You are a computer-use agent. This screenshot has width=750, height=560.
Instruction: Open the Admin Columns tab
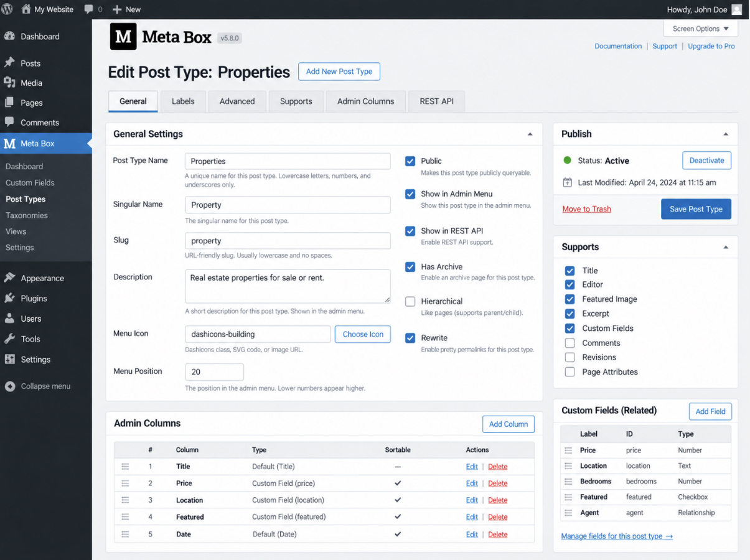(366, 101)
